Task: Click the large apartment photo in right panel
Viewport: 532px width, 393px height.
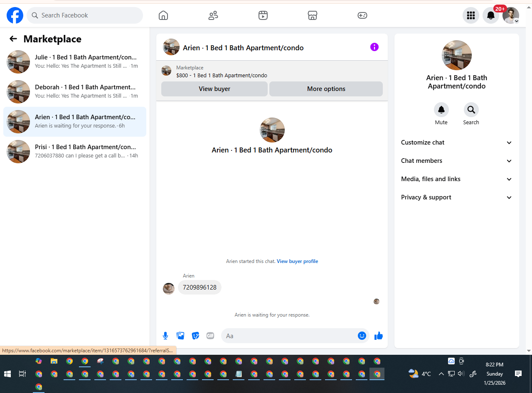Action: click(x=457, y=55)
